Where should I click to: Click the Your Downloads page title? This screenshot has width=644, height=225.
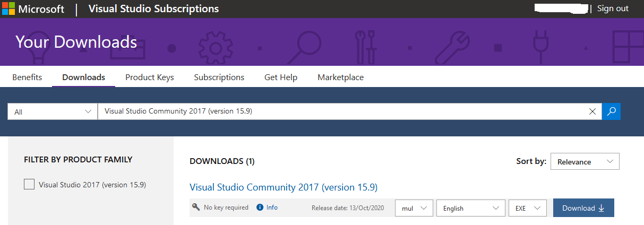76,42
